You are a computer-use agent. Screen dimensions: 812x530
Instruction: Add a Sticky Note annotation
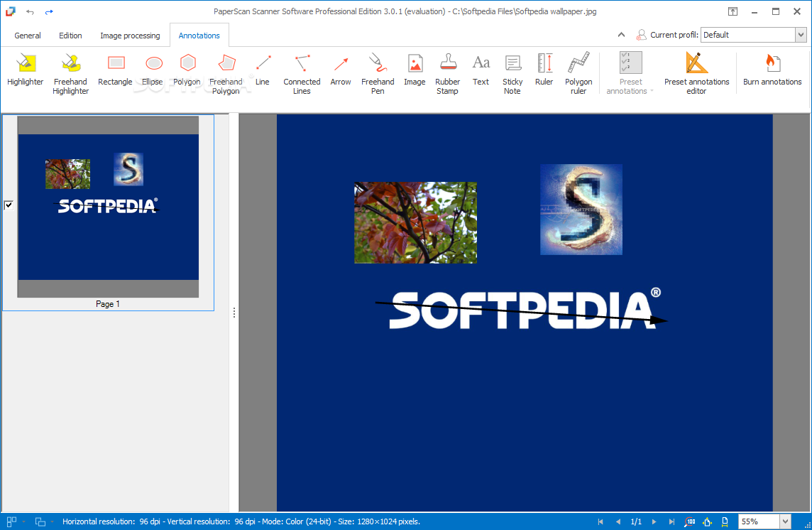(512, 74)
